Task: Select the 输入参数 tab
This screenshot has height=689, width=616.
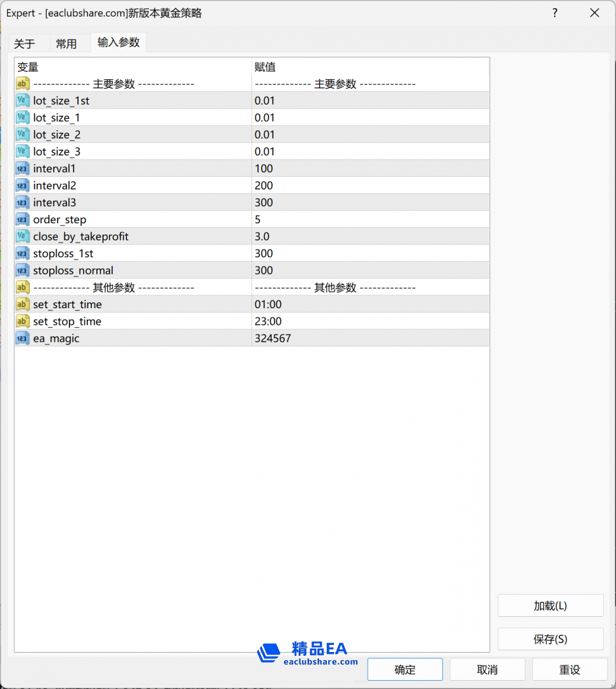Action: coord(118,43)
